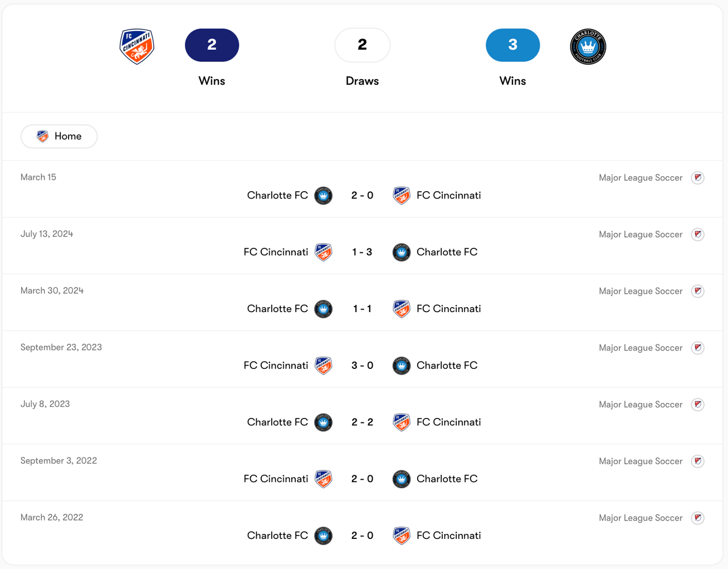This screenshot has height=569, width=728.
Task: Click Charlotte FC crest in March 30, 2024 match
Action: coord(323,309)
